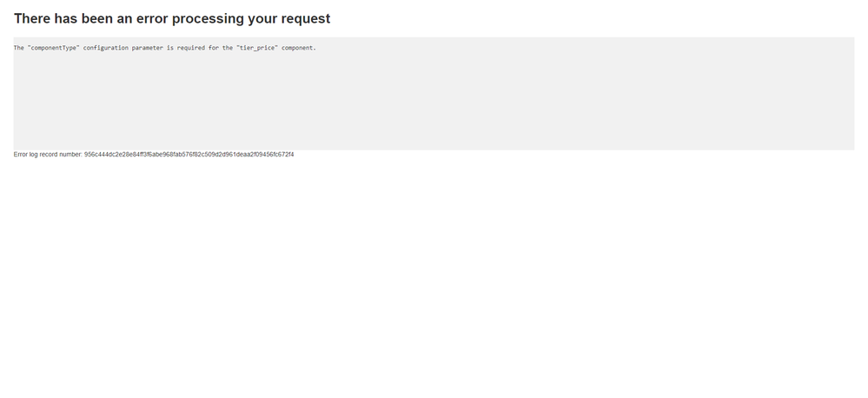Click the word "Error" starting the log line
This screenshot has height=398, width=868.
tap(21, 155)
